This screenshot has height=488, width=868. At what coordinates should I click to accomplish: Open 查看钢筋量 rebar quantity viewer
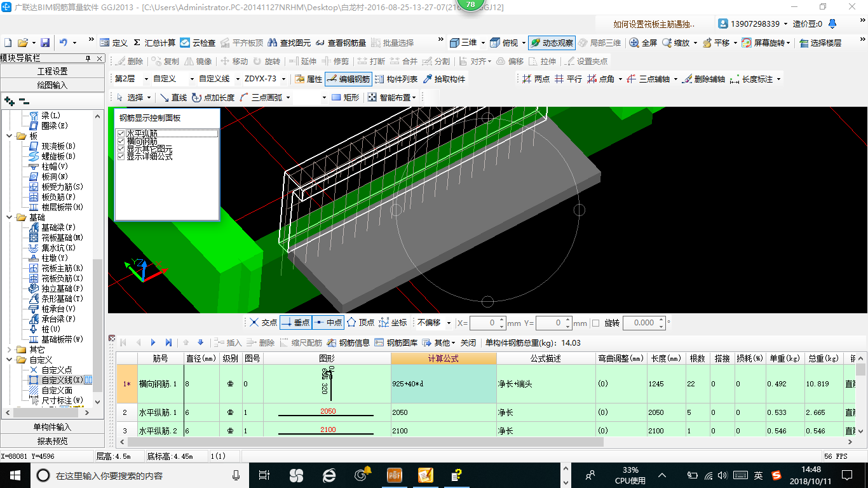[341, 43]
